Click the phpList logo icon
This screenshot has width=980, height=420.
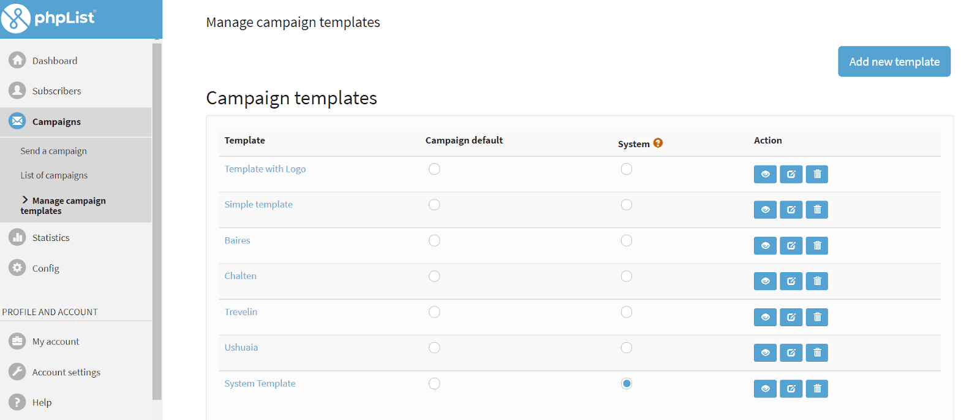(x=16, y=18)
